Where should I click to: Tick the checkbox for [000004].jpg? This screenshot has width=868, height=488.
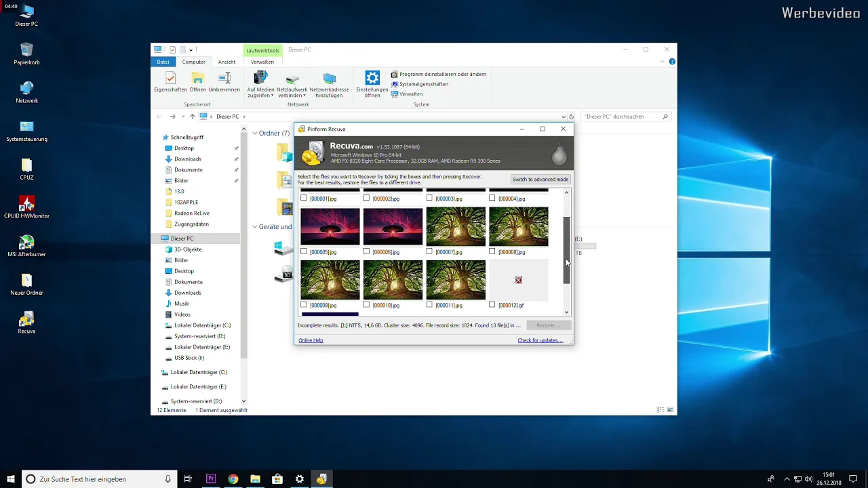click(492, 199)
